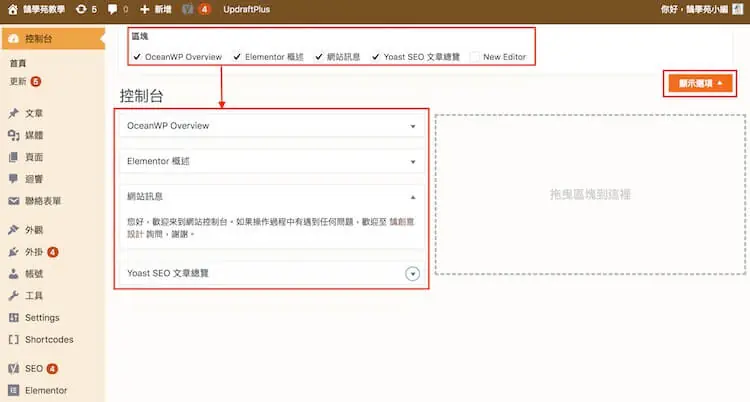Click the 更新 submenu link

coord(18,81)
